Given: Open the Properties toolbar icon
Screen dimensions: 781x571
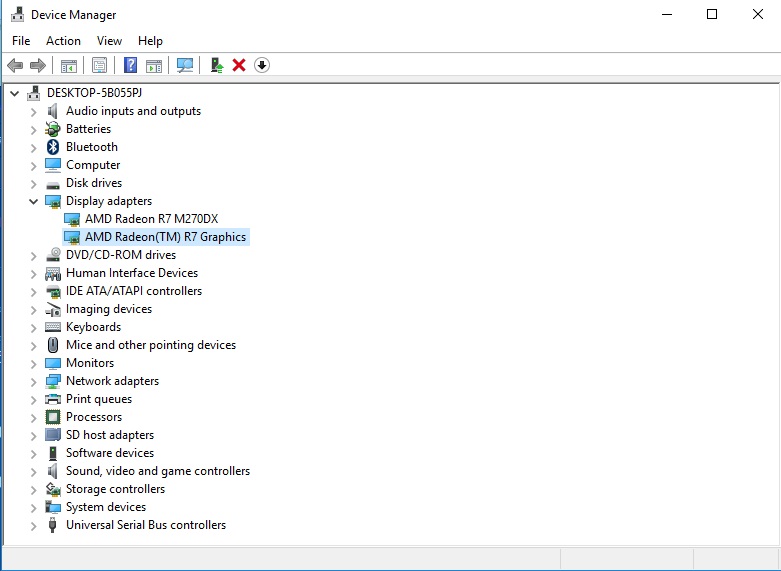Looking at the screenshot, I should 99,65.
